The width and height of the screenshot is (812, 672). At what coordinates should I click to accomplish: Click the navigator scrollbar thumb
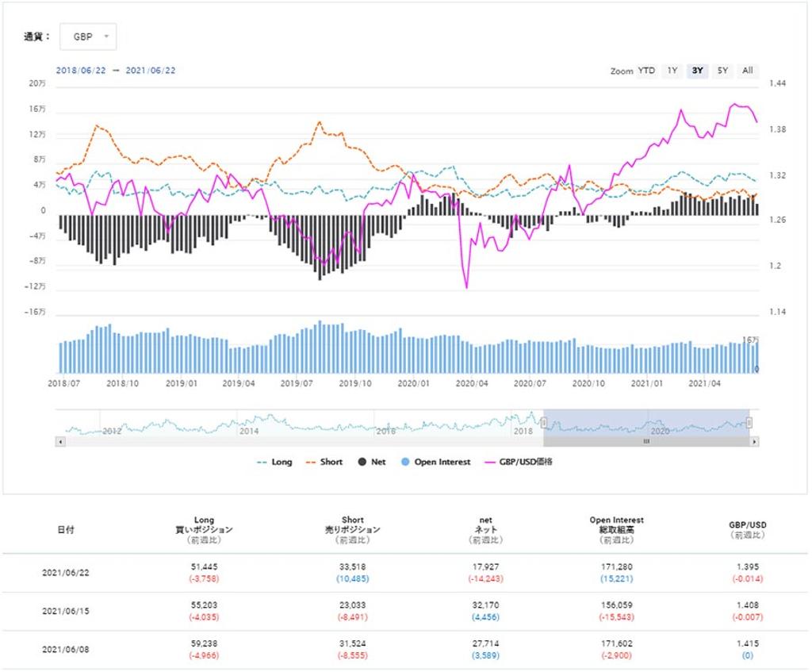click(x=646, y=441)
